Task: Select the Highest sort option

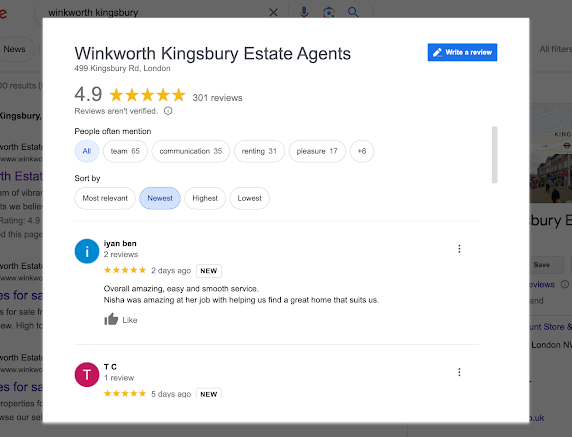Action: (205, 198)
